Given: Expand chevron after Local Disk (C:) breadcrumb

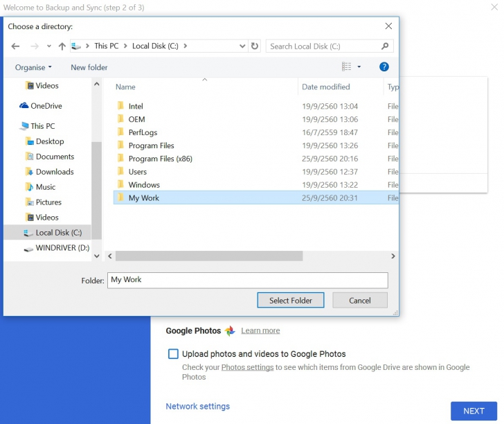Looking at the screenshot, I should pos(185,46).
